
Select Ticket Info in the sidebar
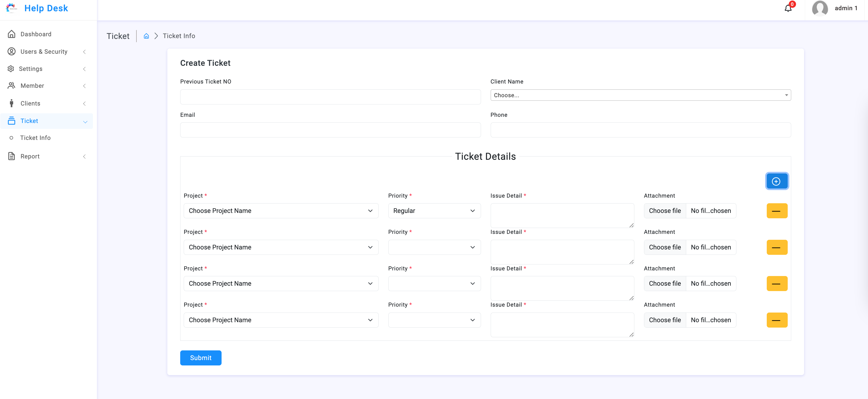pyautogui.click(x=35, y=138)
